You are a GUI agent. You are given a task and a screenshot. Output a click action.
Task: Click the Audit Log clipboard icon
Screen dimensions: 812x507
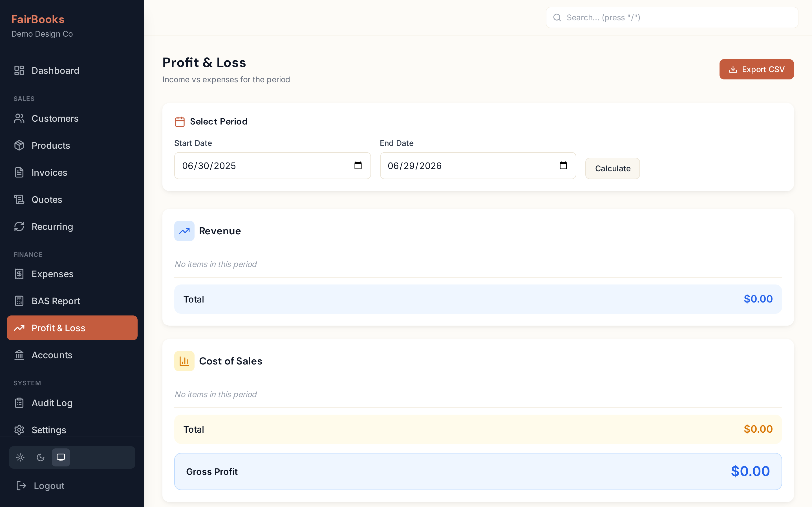pyautogui.click(x=19, y=403)
